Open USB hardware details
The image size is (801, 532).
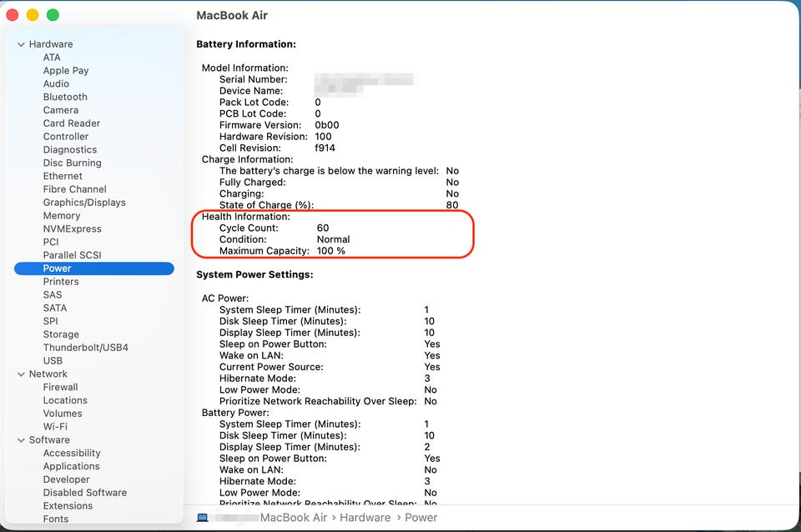[53, 361]
